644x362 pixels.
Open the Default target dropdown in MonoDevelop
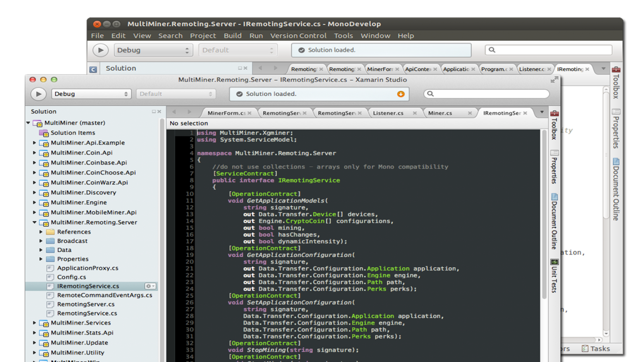coord(237,50)
